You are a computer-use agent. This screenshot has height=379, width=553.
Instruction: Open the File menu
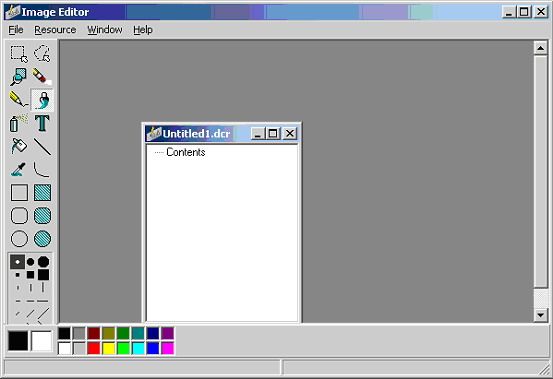click(x=16, y=30)
